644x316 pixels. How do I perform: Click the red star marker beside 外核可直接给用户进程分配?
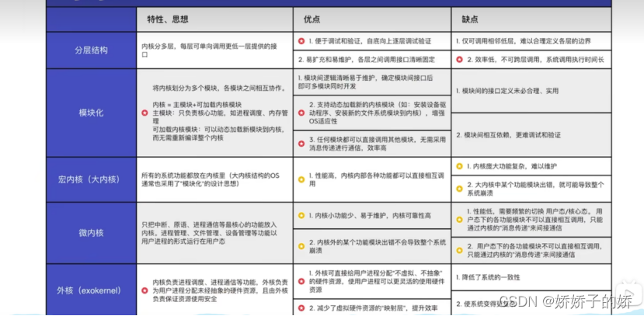(301, 282)
